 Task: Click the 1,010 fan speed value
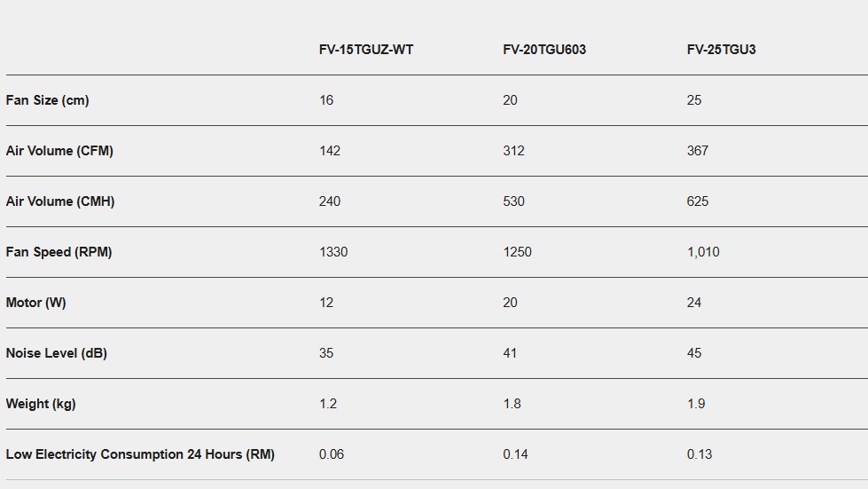[x=703, y=252]
